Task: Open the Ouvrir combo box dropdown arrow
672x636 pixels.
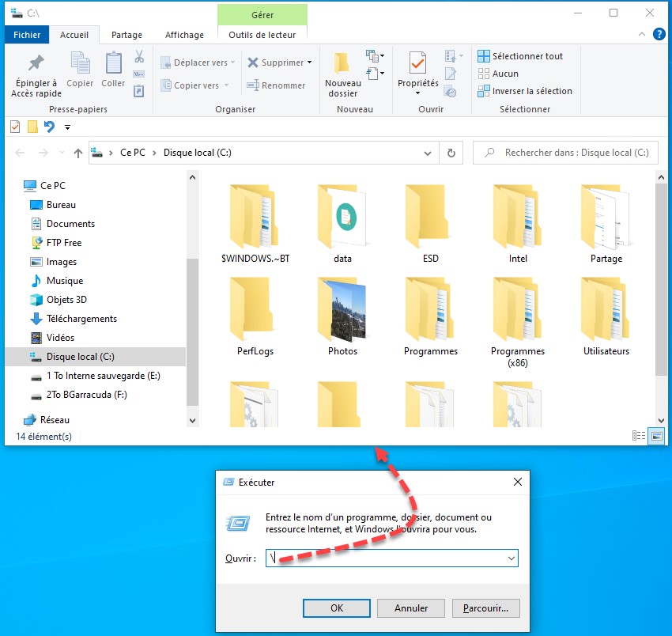Action: (509, 558)
